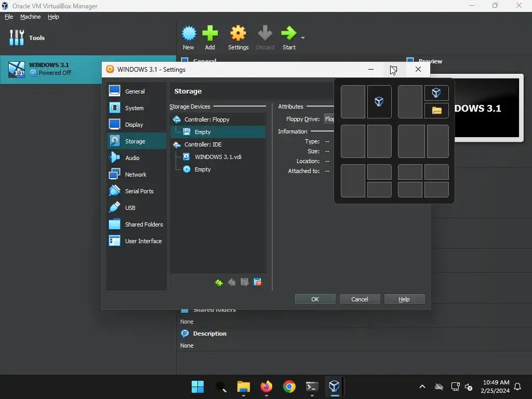Open the Machine menu
532x399 pixels.
pyautogui.click(x=30, y=17)
